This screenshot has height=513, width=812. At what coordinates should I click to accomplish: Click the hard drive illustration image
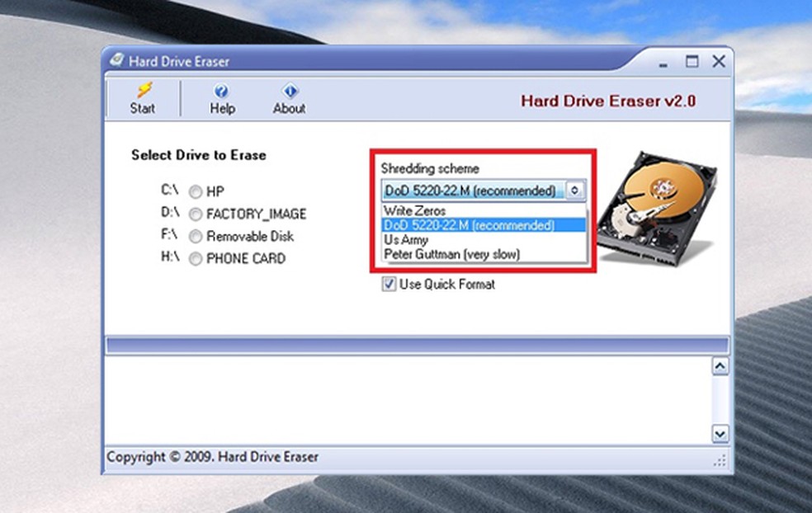(658, 209)
